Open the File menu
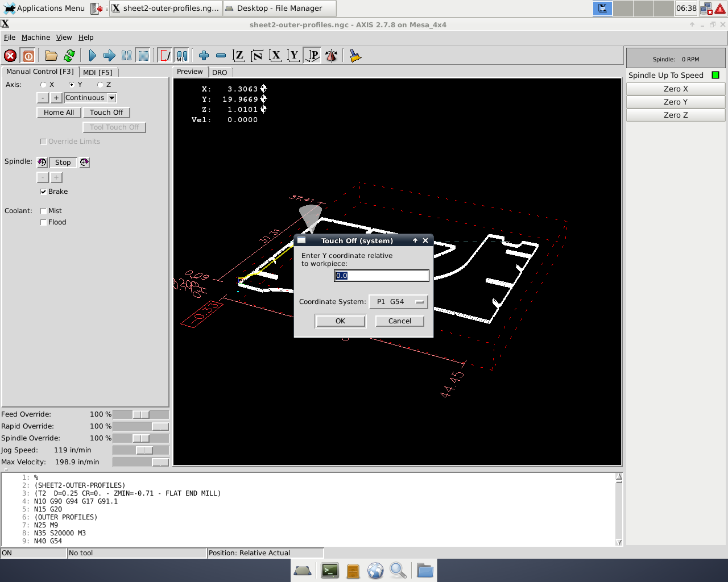The height and width of the screenshot is (582, 728). (10, 38)
